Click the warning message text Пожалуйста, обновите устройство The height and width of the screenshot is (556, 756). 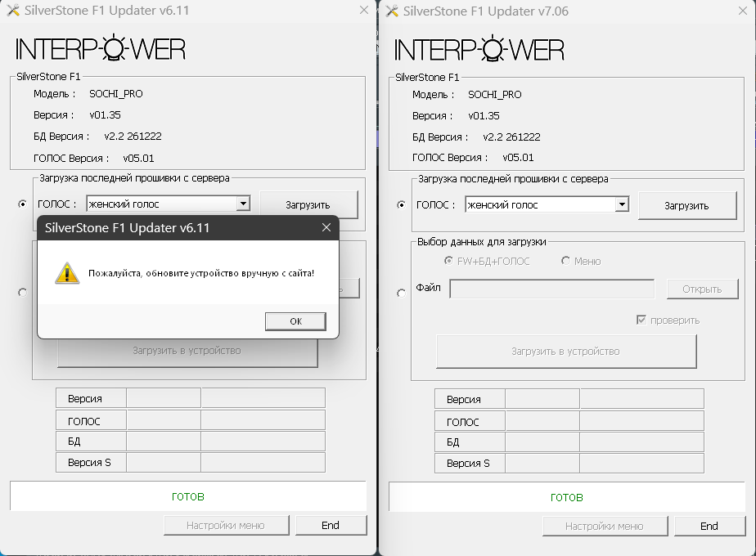click(x=201, y=273)
